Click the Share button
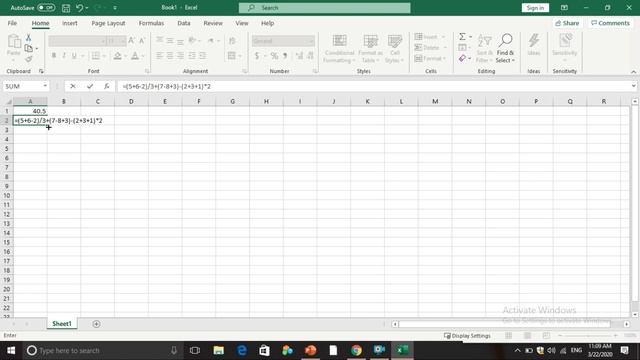This screenshot has height=360, width=640. pos(567,23)
